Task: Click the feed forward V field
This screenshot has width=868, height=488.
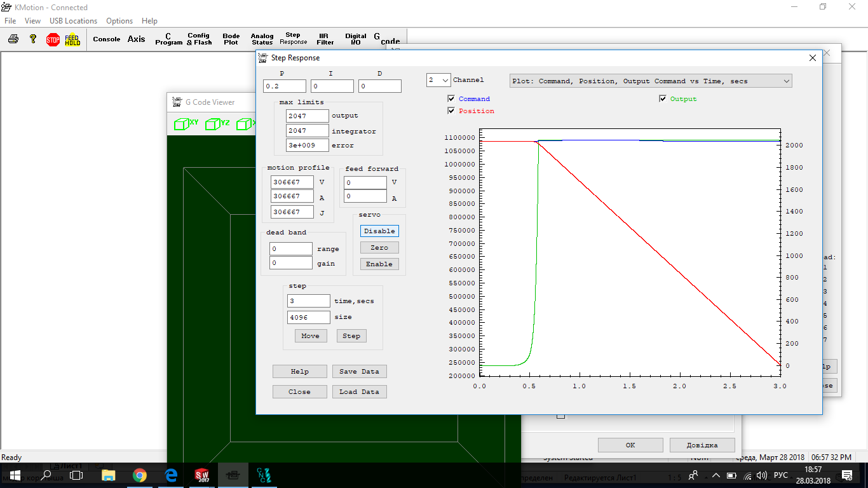Action: click(365, 182)
